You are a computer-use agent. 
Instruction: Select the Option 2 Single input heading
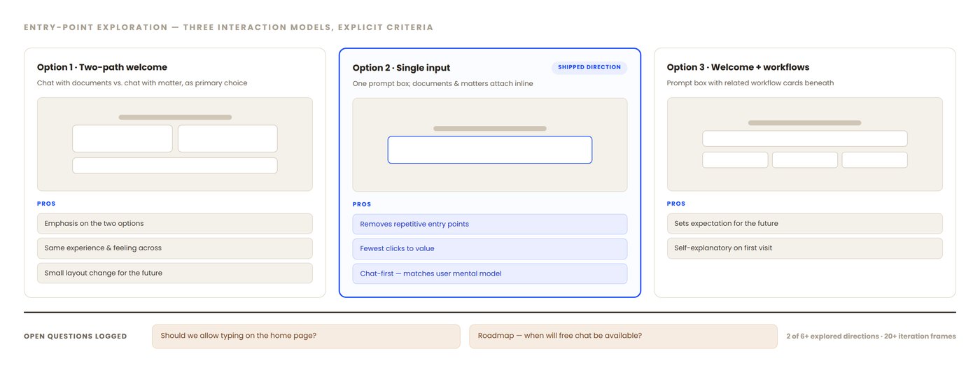pyautogui.click(x=401, y=68)
